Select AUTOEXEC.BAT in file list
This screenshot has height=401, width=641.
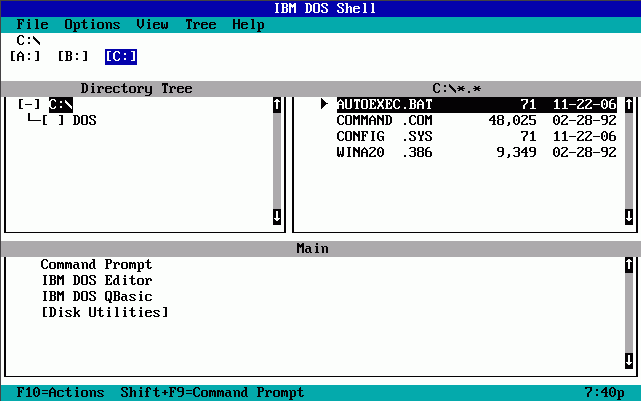coord(384,104)
